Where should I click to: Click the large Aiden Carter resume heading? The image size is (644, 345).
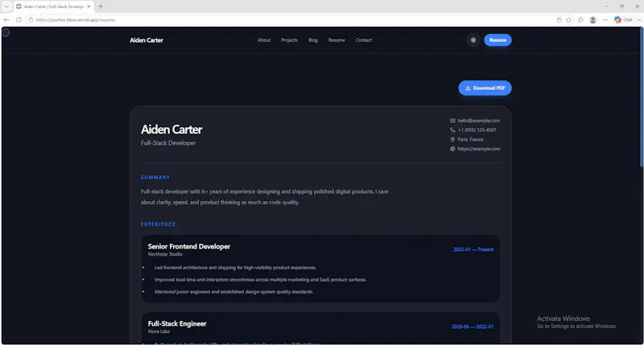point(171,129)
